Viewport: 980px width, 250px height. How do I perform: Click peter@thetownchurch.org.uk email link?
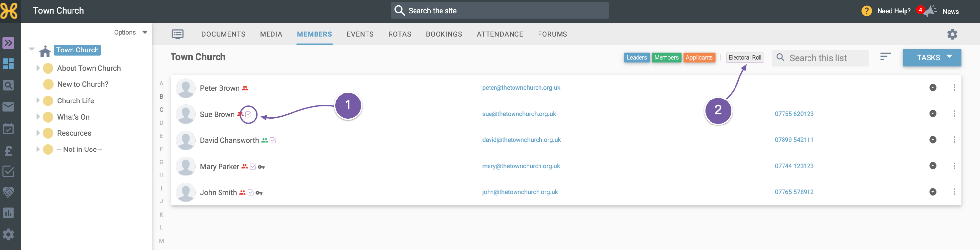pyautogui.click(x=521, y=88)
